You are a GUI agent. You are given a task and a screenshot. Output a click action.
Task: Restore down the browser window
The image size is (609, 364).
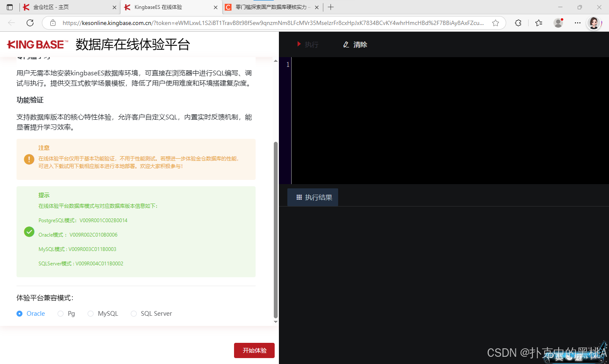[x=580, y=7]
